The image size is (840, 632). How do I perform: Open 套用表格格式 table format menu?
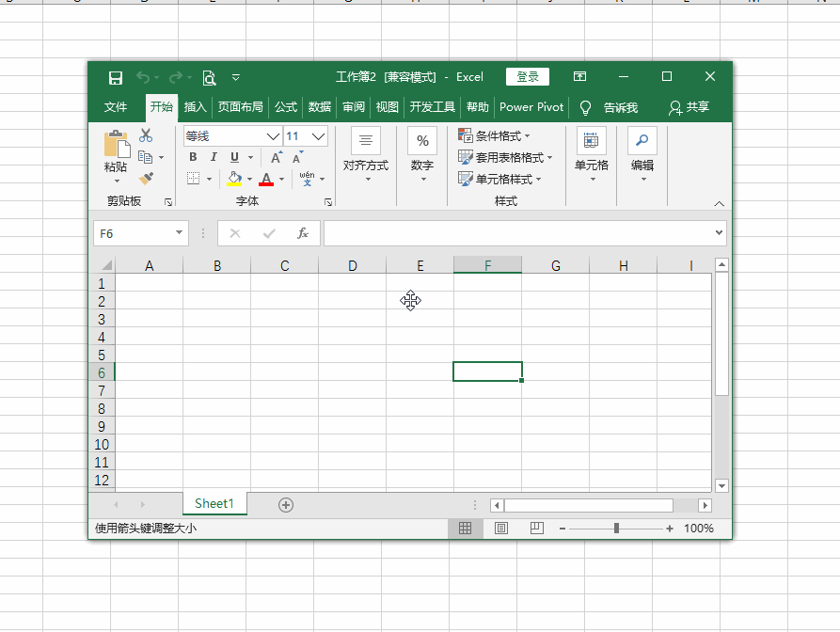click(505, 157)
